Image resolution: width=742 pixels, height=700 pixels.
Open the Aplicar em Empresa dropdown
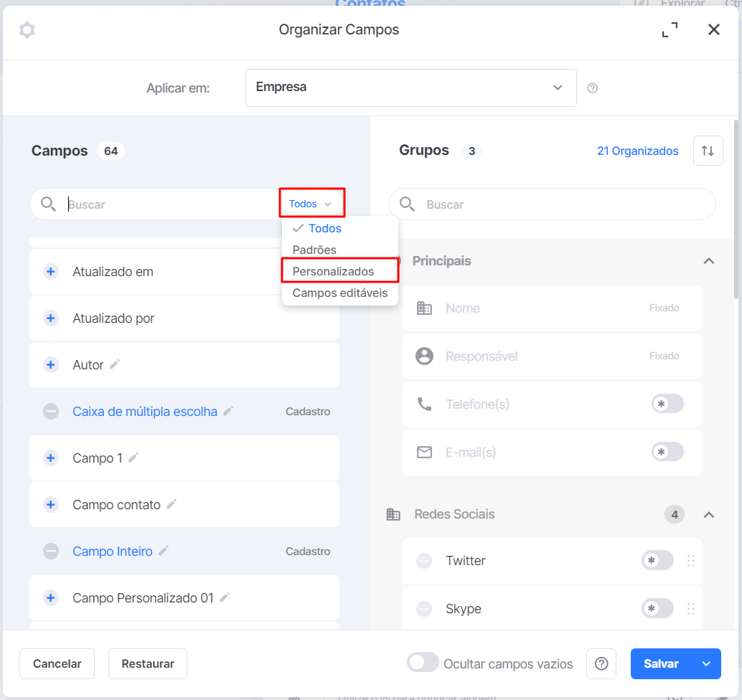410,88
